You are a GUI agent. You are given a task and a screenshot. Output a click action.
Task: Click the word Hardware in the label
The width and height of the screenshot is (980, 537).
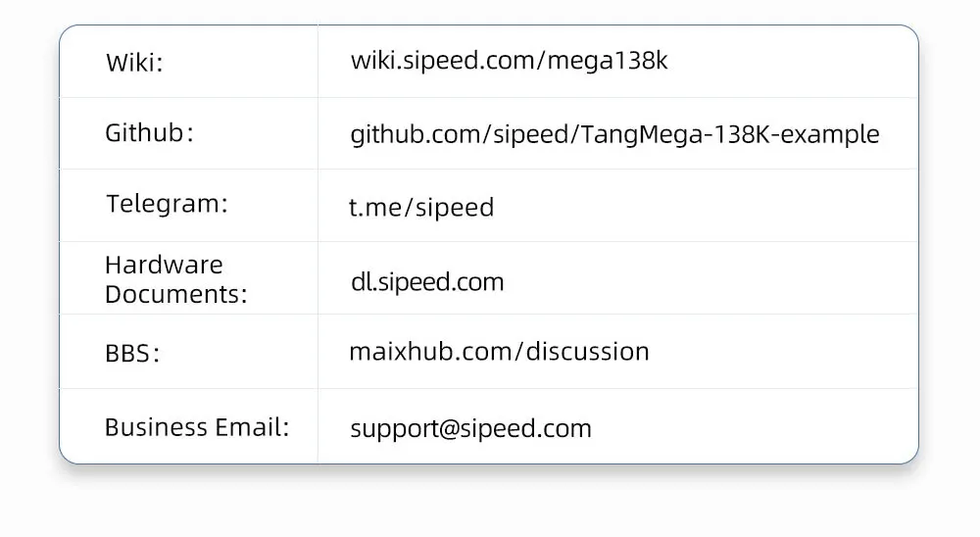point(164,265)
